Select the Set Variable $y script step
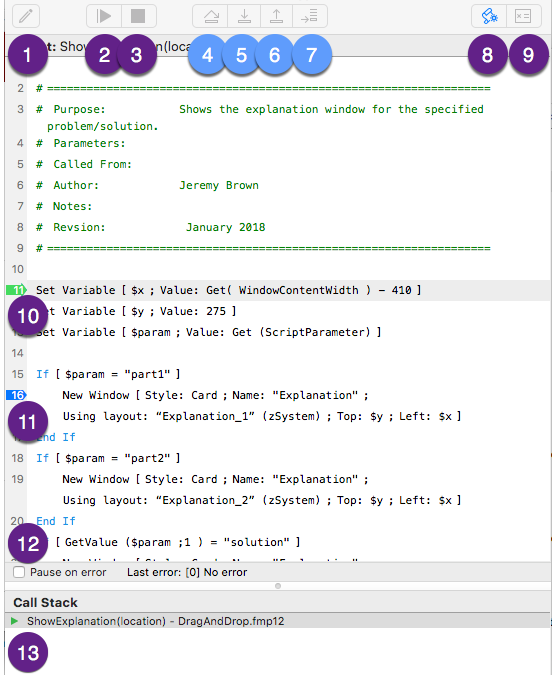552x675 pixels. [136, 311]
